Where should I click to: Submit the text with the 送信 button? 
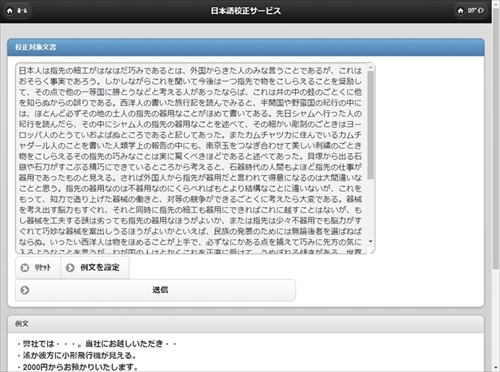(155, 290)
